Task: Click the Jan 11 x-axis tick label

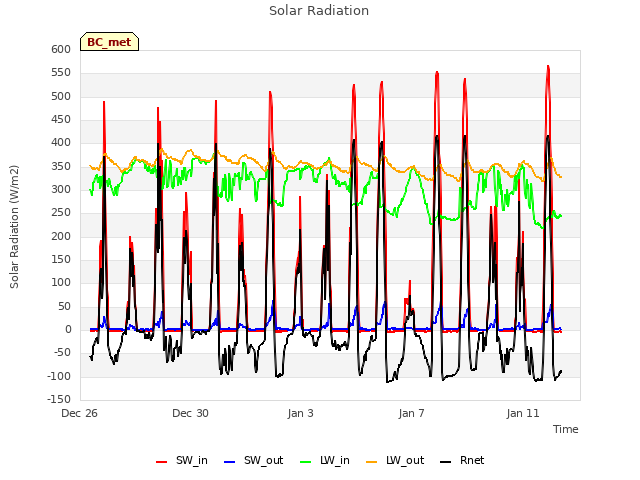Action: 523,413
